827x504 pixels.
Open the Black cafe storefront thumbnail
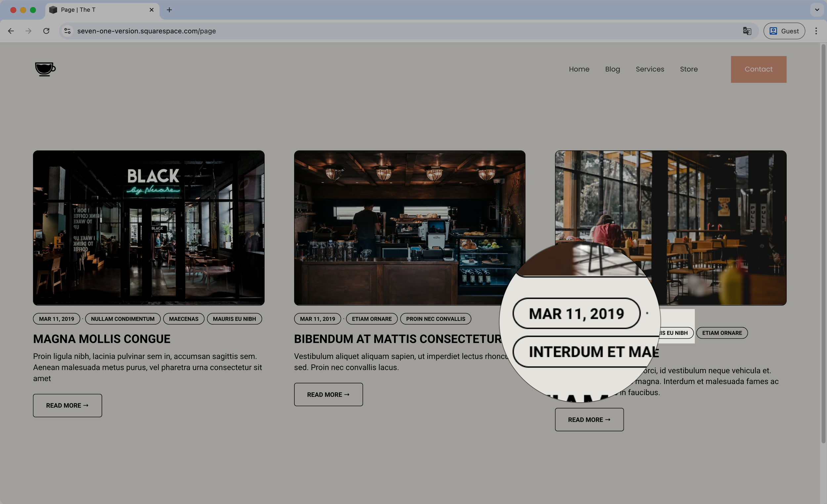tap(149, 228)
